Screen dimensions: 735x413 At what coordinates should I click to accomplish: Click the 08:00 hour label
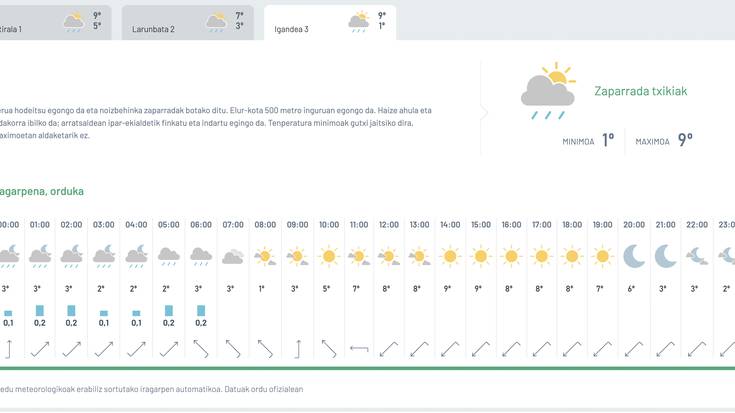(x=265, y=225)
